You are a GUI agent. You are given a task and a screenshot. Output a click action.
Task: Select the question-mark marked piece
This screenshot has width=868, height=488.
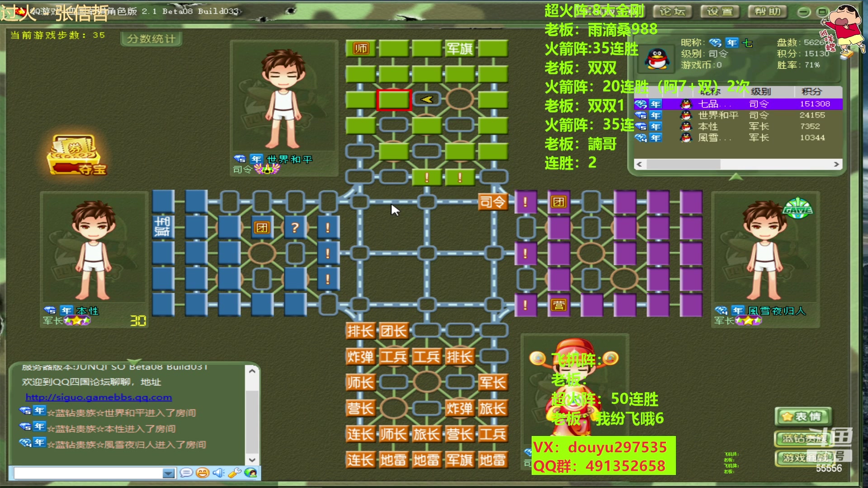[x=295, y=227]
